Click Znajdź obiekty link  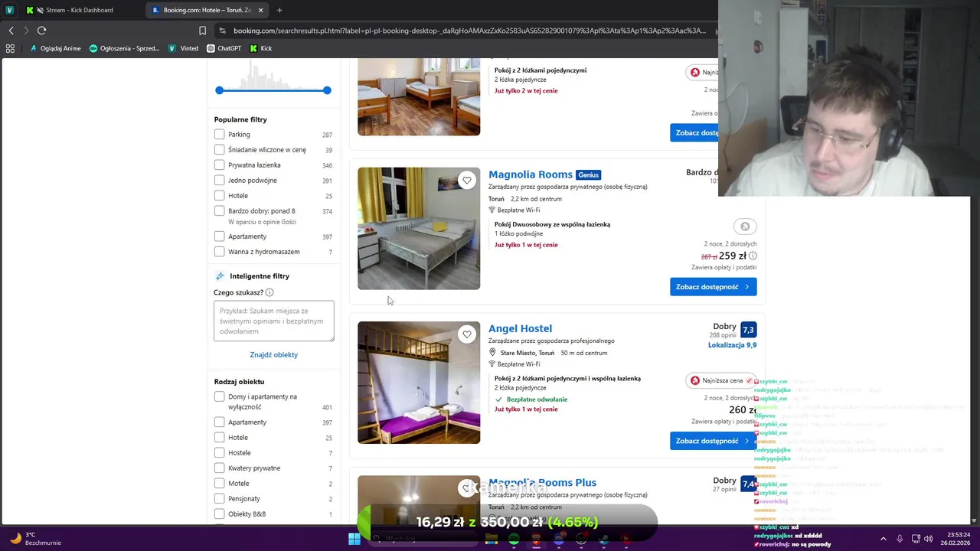(x=273, y=355)
